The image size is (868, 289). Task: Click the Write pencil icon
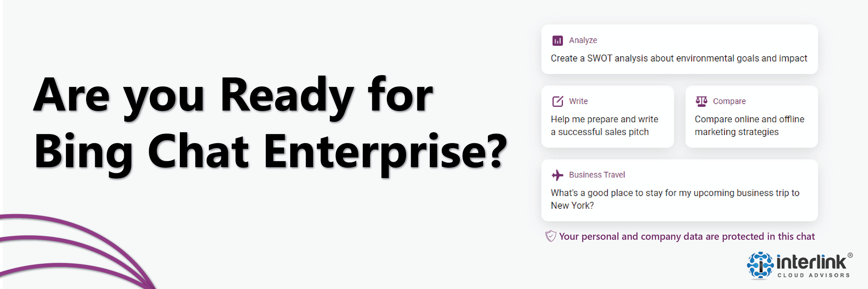558,101
